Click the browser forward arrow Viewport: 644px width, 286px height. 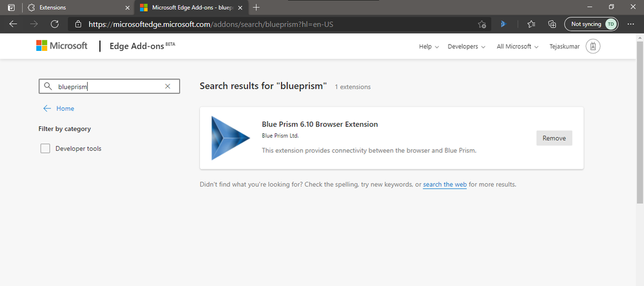(x=34, y=24)
